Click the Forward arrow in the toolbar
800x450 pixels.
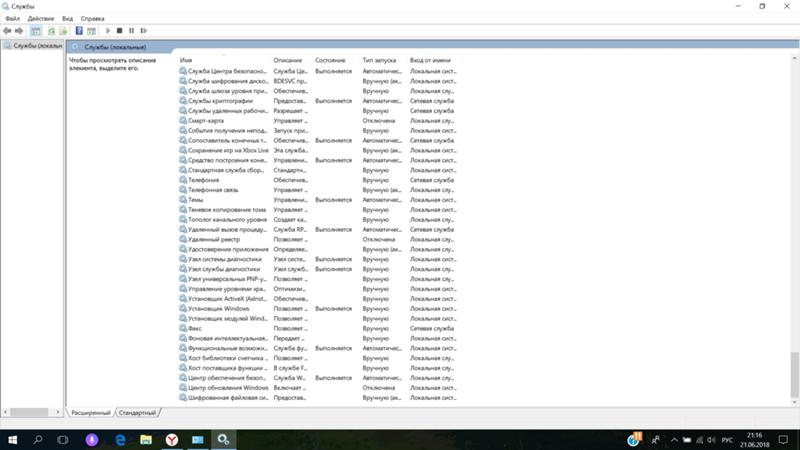(19, 31)
